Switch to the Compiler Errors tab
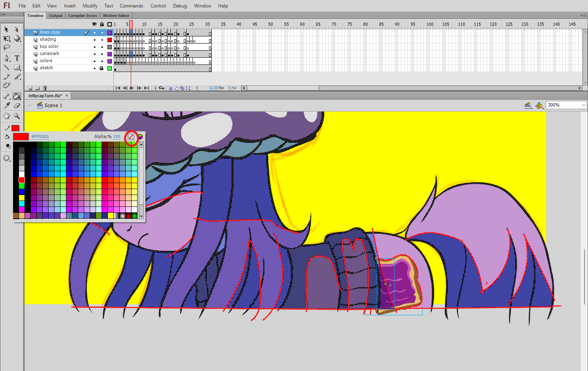Image resolution: width=588 pixels, height=371 pixels. pos(83,15)
